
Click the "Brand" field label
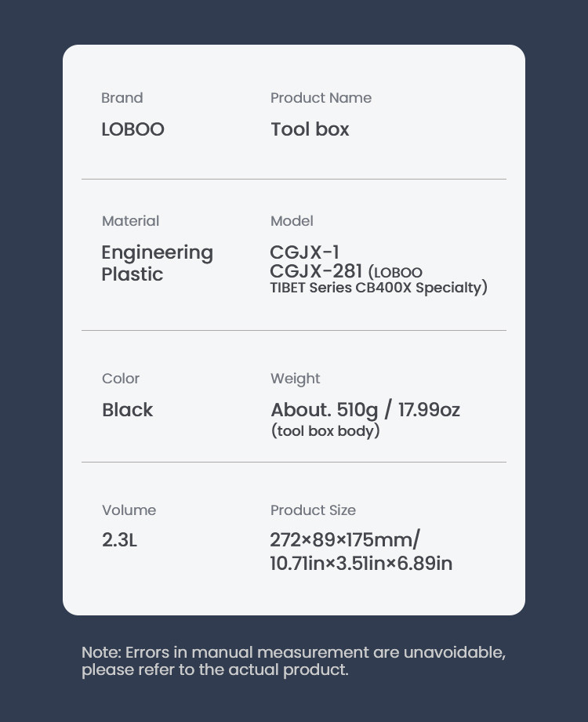122,98
